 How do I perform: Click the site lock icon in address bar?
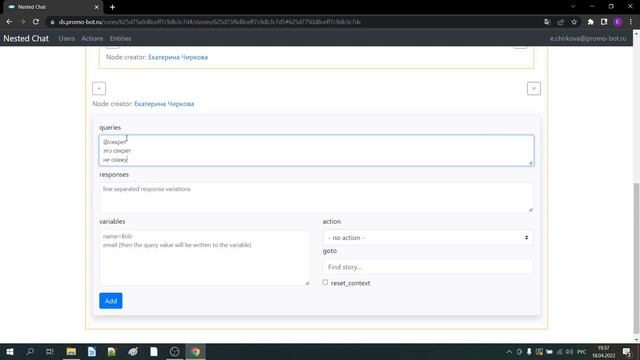[x=52, y=22]
